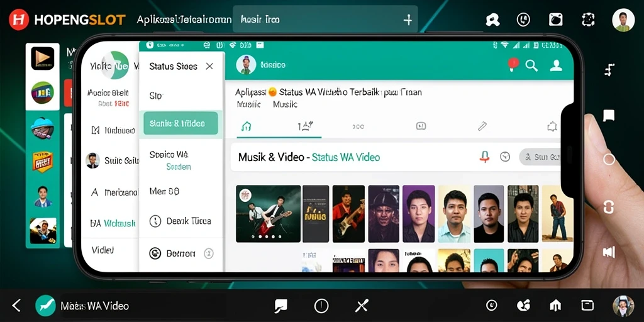The image size is (644, 322).
Task: Tap the round icon left of Betmon
Action: tap(155, 253)
